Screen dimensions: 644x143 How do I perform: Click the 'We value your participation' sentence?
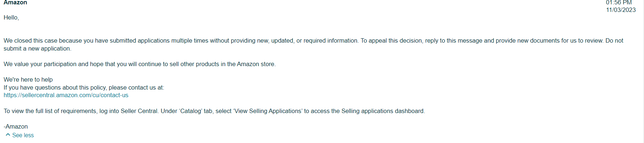[x=140, y=64]
